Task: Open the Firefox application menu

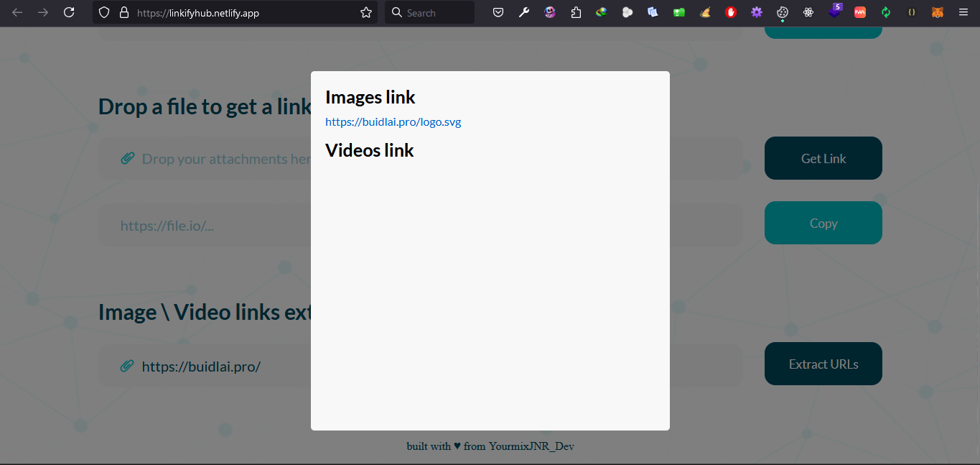Action: click(x=963, y=12)
